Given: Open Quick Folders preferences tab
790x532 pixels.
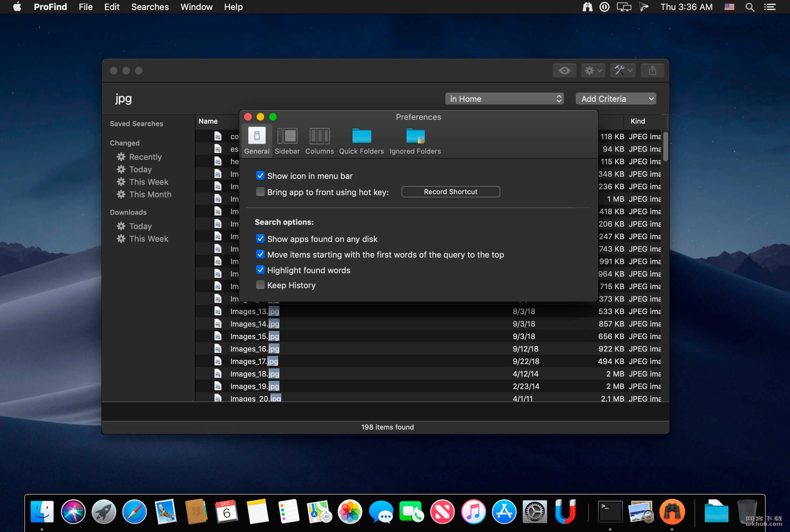Looking at the screenshot, I should 361,141.
